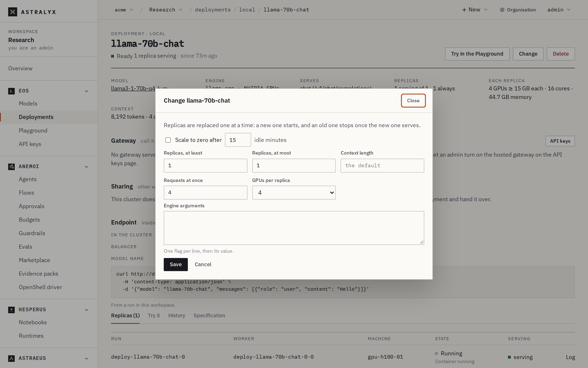Click Try in the Playground button
Viewport: 588px width, 368px height.
pyautogui.click(x=477, y=54)
